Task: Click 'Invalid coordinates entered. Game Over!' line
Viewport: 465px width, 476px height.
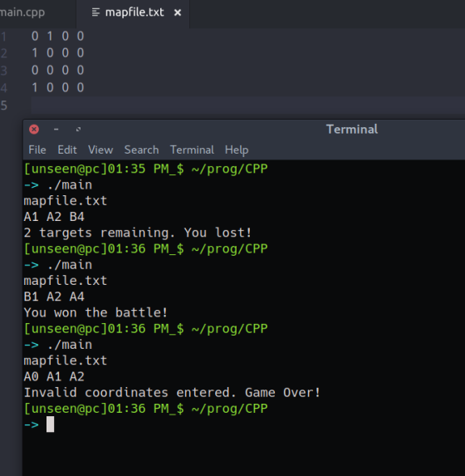Action: tap(172, 393)
